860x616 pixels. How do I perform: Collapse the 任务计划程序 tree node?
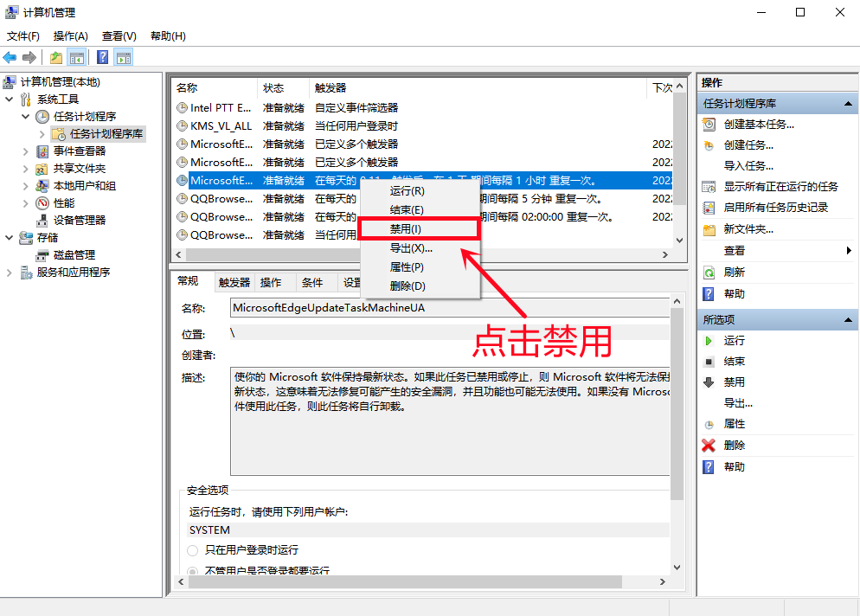[x=26, y=116]
